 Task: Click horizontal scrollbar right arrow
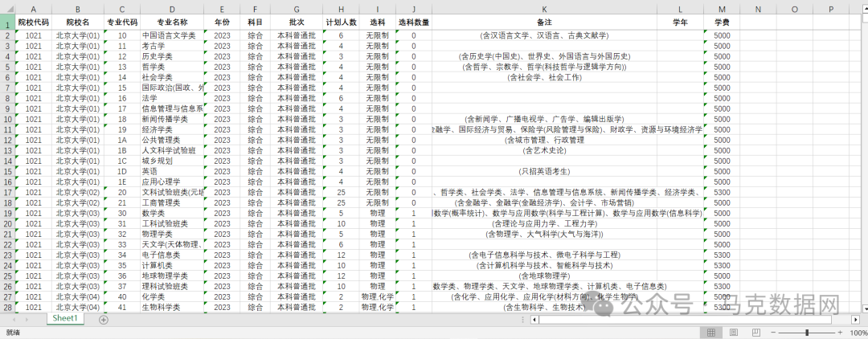[x=854, y=319]
